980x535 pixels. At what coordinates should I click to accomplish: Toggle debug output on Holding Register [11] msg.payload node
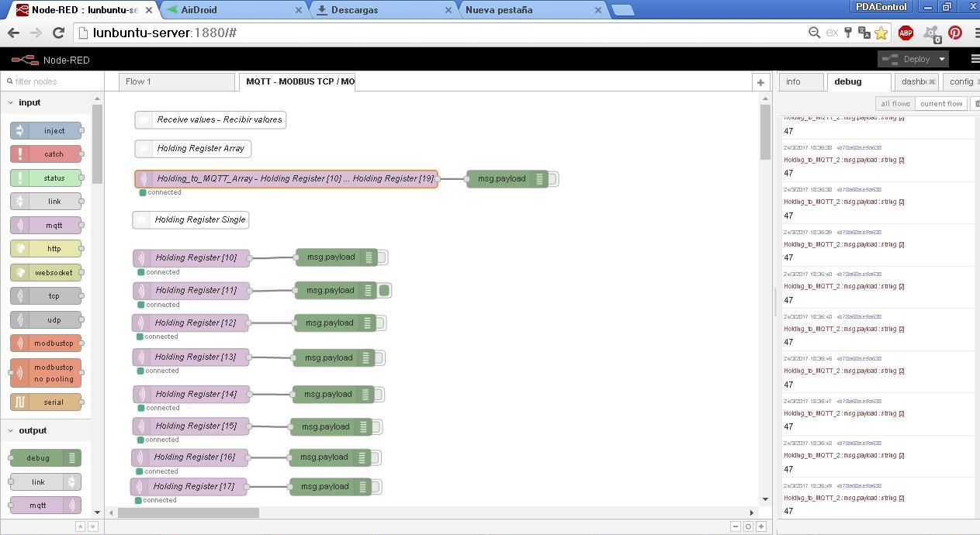click(x=385, y=290)
